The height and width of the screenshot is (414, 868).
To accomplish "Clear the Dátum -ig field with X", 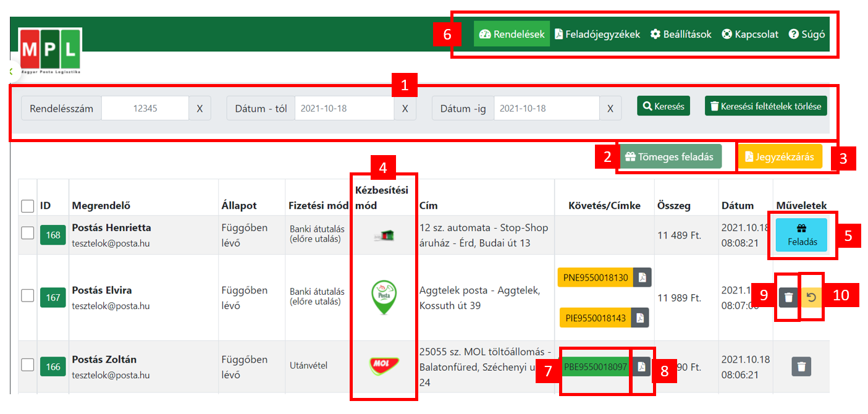I will [610, 108].
